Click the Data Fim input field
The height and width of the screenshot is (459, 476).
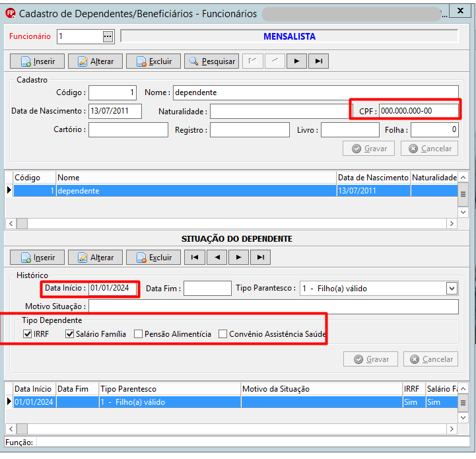207,289
